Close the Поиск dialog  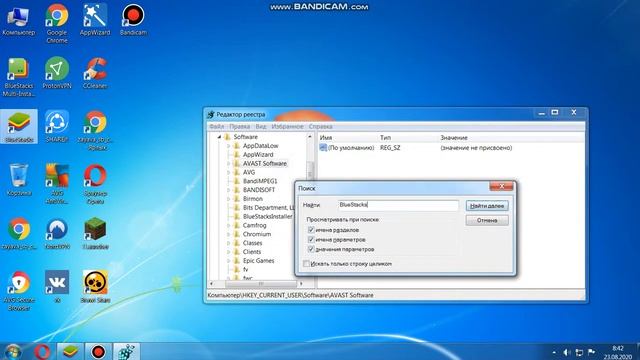501,186
